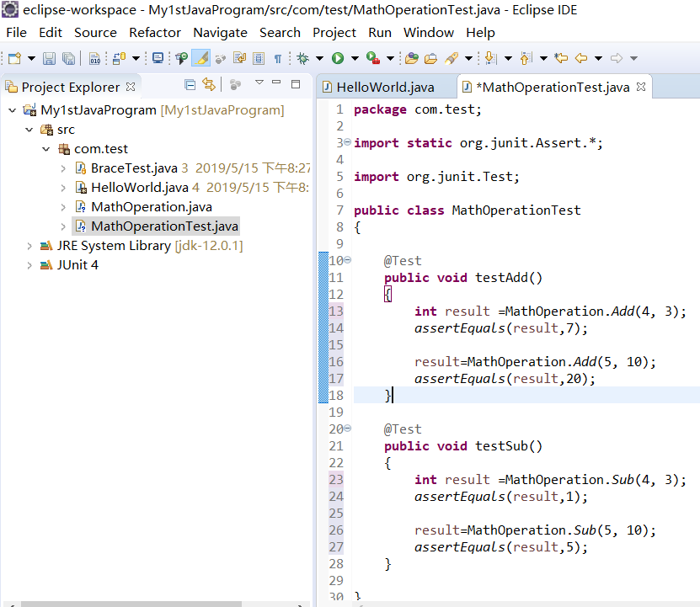Open the File menu
The height and width of the screenshot is (607, 700).
point(17,33)
